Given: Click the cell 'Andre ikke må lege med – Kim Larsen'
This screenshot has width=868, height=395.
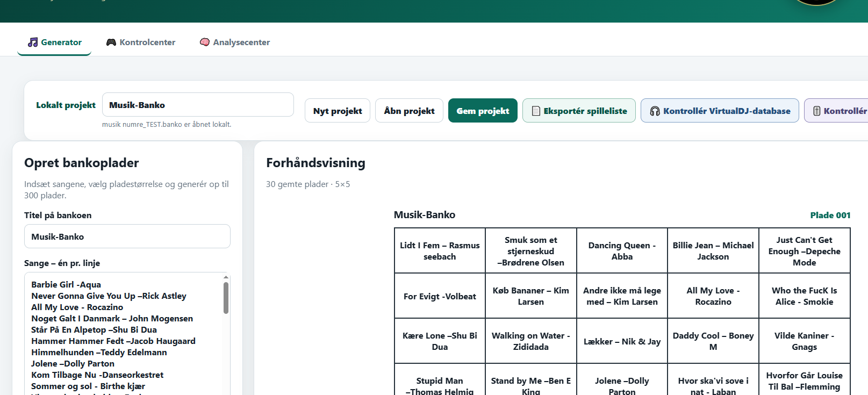Looking at the screenshot, I should pos(622,296).
